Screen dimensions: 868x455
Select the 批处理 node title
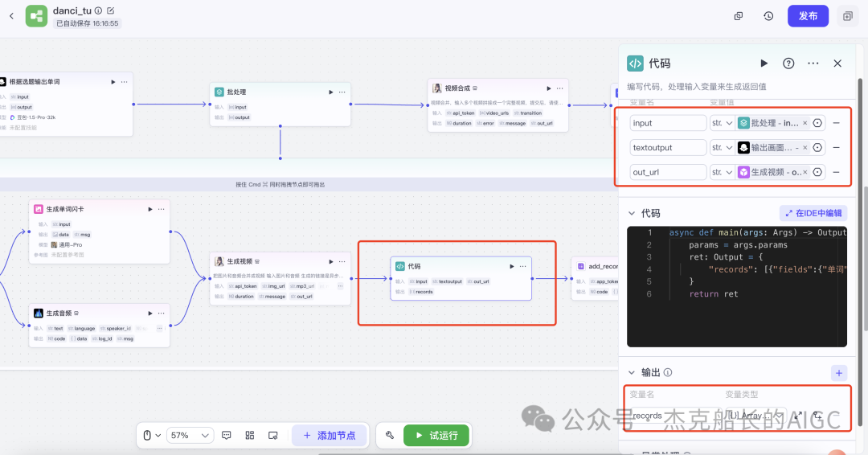[236, 92]
